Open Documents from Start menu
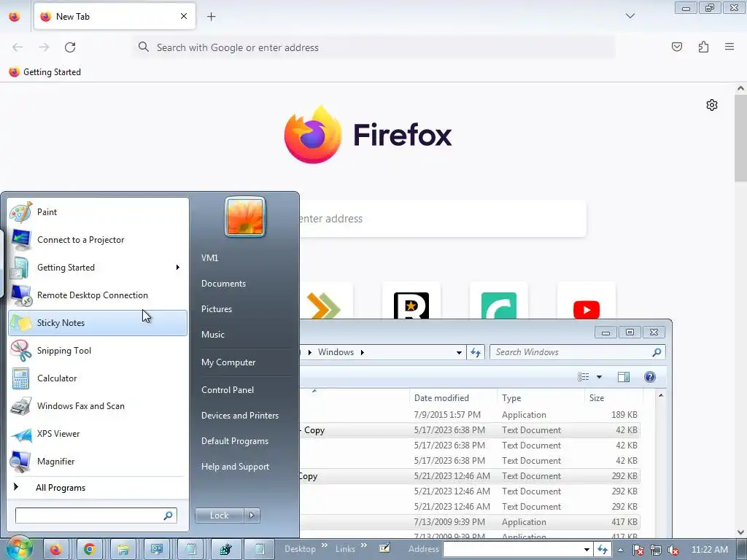 tap(223, 284)
